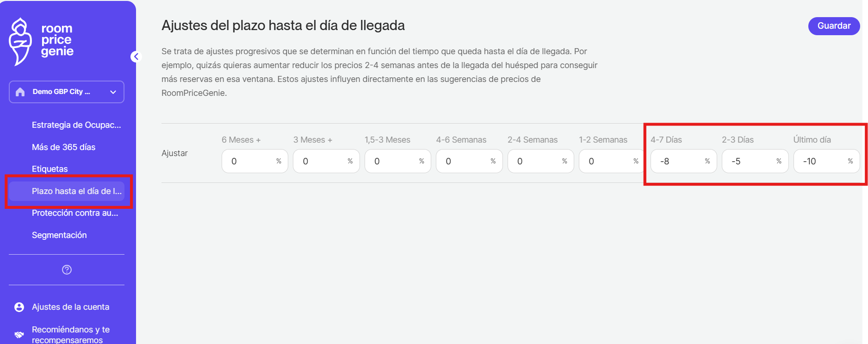Screen dimensions: 868x344
Task: Go to Etiquetas in the sidebar
Action: coord(50,169)
